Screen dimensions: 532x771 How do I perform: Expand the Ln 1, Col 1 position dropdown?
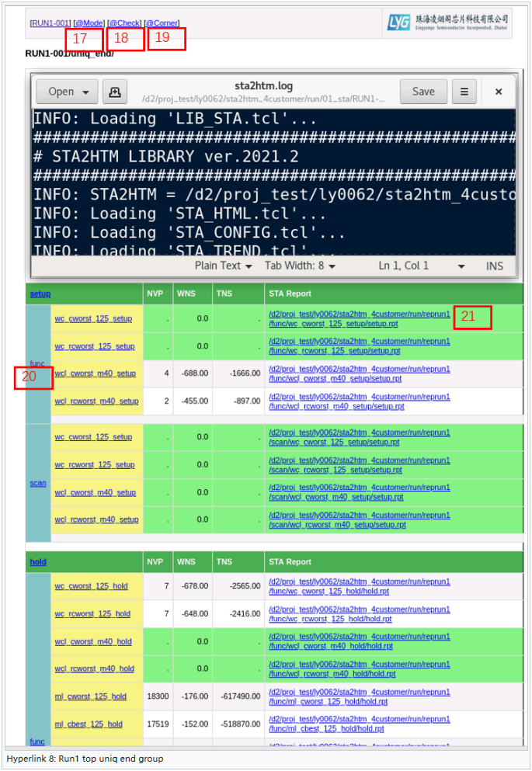[x=461, y=266]
